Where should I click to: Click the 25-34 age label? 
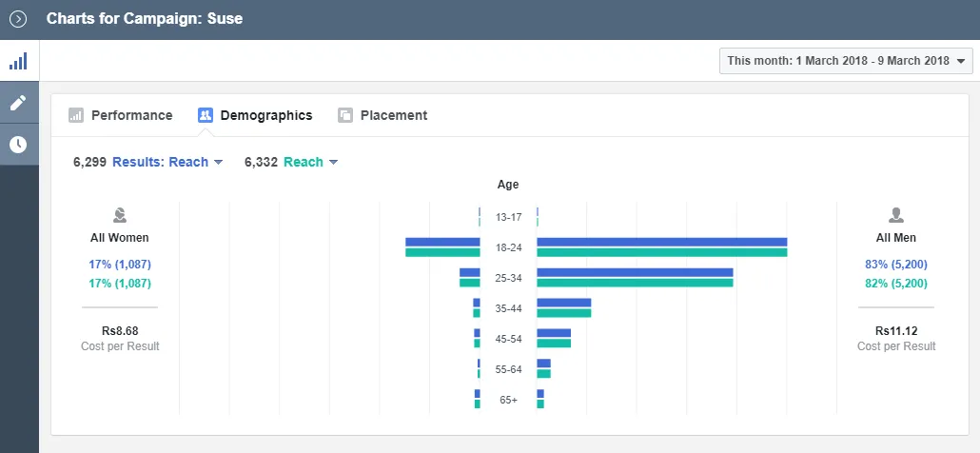point(508,278)
